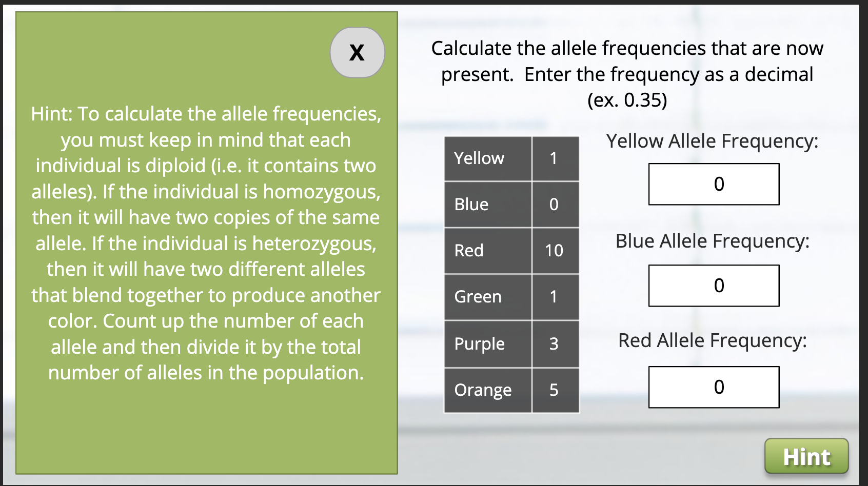This screenshot has width=868, height=486.
Task: Select the Purple row in the table
Action: [x=487, y=343]
